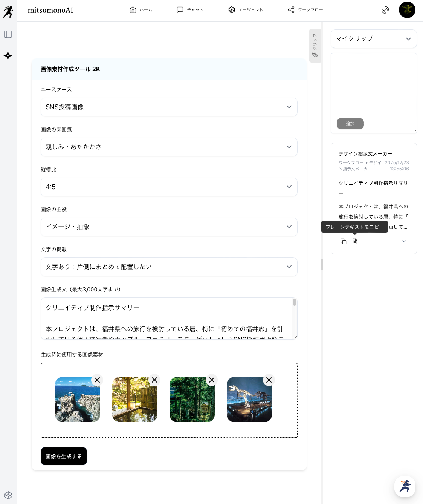Go to the チャット tab
This screenshot has height=504, width=423.
(x=190, y=10)
